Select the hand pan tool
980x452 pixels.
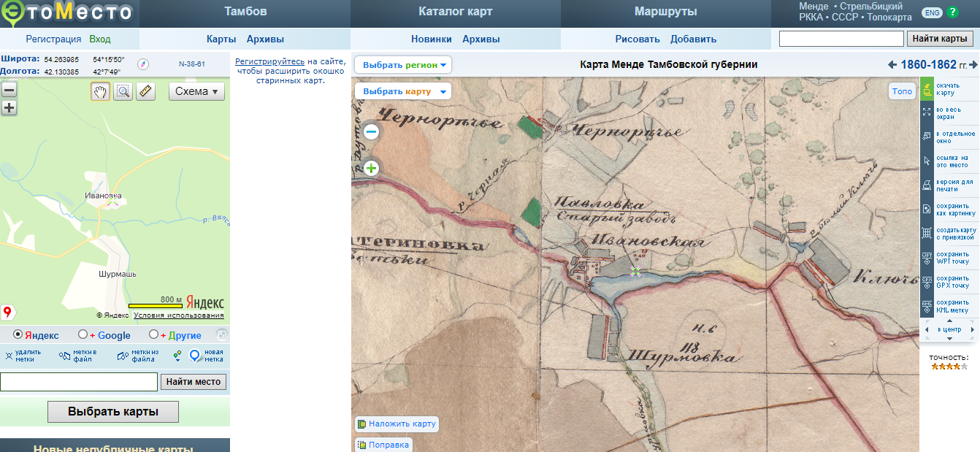(x=100, y=91)
